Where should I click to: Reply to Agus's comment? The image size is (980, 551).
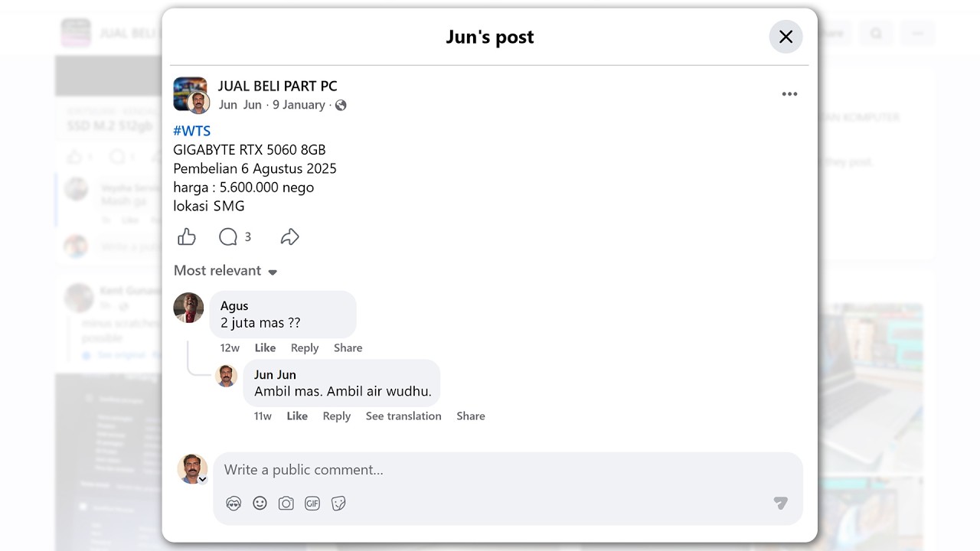coord(304,347)
